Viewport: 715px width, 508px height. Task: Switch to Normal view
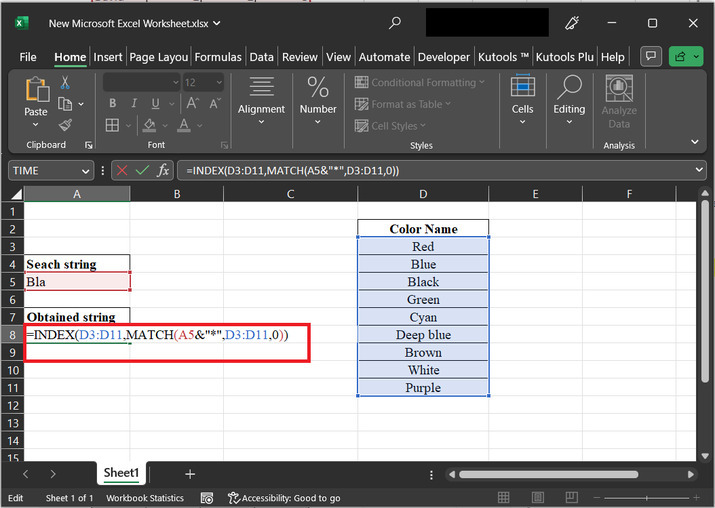504,498
